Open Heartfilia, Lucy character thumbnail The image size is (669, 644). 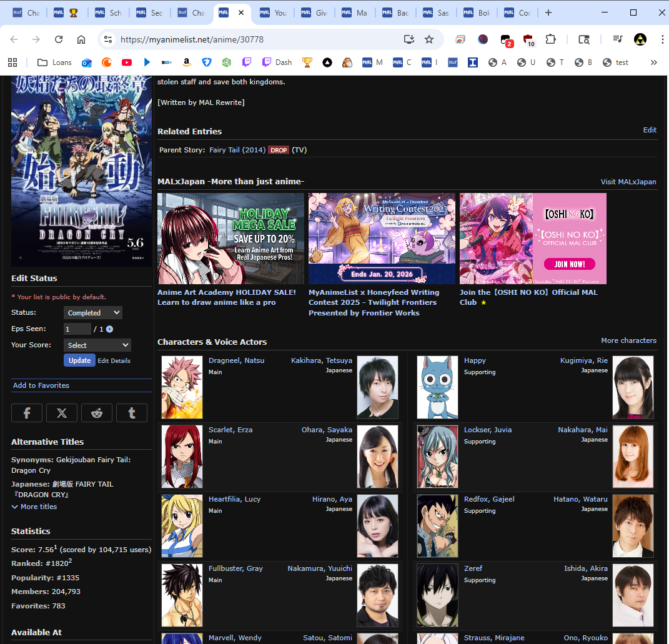[182, 526]
